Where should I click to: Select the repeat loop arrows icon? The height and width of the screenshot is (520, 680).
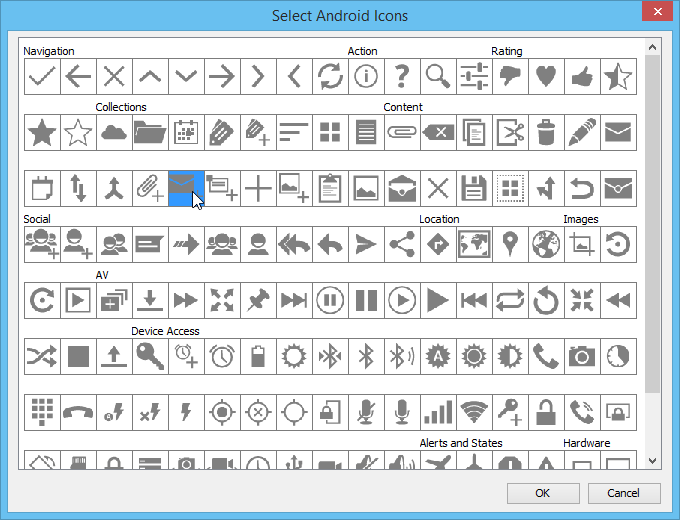pyautogui.click(x=510, y=300)
